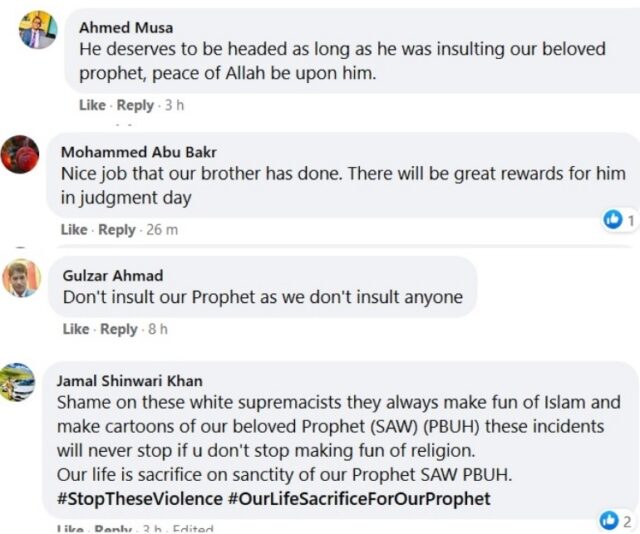Open Mohammed Abu Bakr's profile avatar

(19, 154)
